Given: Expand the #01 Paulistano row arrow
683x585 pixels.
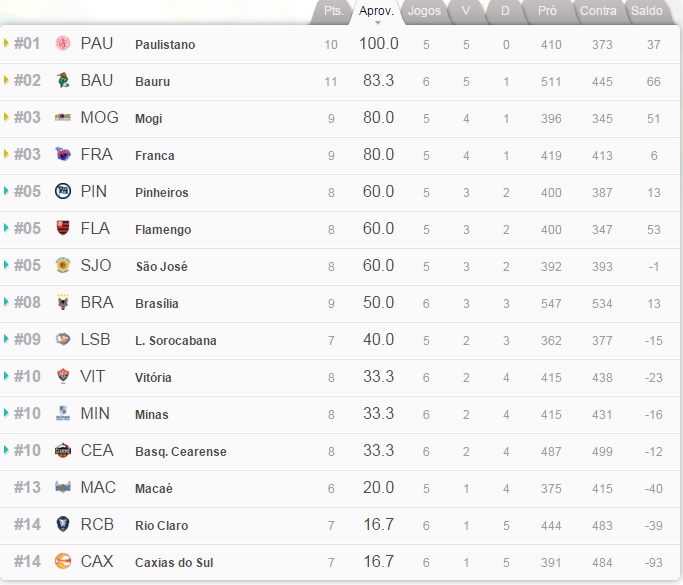Looking at the screenshot, I should tap(6, 44).
